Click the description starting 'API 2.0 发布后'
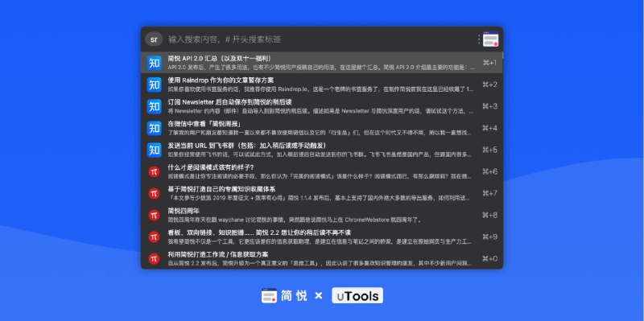Screen dimensions: 644x321 (x=321, y=68)
